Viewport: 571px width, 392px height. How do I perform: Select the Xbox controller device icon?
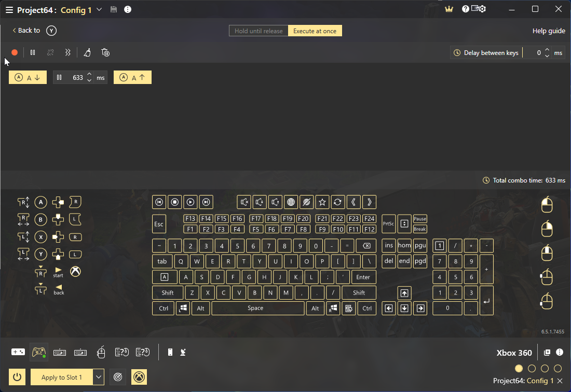pos(39,352)
